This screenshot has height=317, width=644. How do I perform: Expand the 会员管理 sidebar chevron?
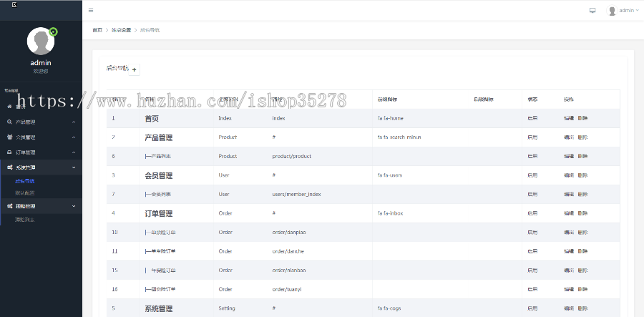74,137
